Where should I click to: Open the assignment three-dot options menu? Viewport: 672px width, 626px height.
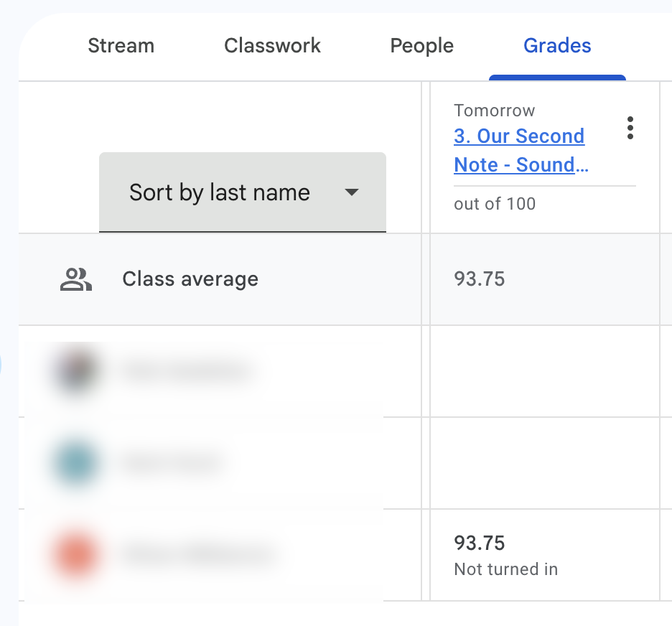coord(630,128)
